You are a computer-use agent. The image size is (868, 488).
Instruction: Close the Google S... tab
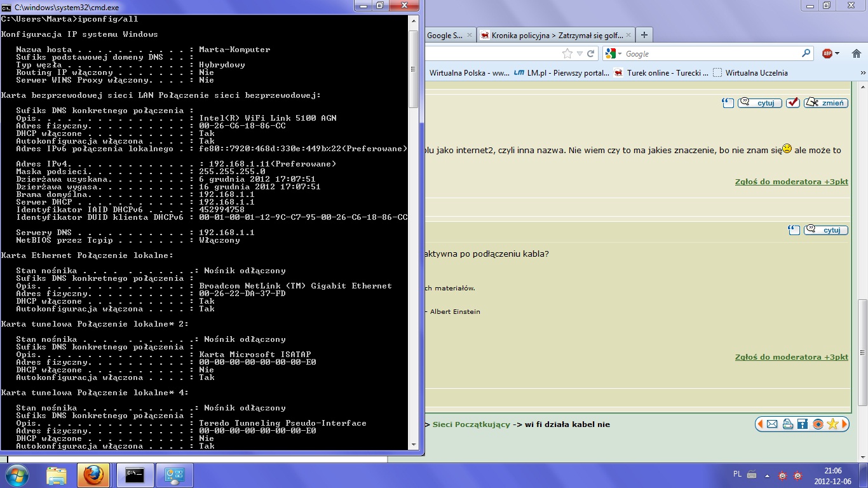[470, 36]
